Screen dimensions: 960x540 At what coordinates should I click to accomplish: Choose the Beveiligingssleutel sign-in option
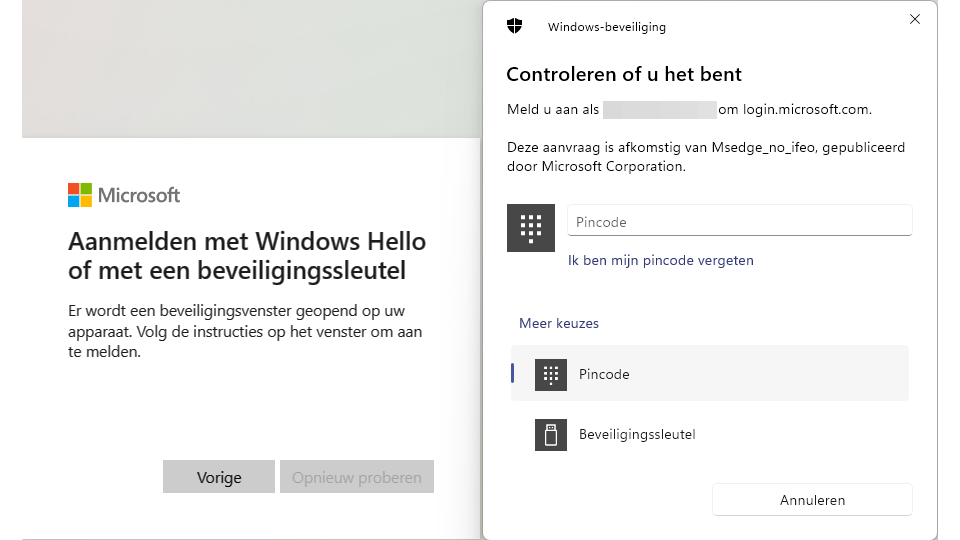tap(709, 434)
